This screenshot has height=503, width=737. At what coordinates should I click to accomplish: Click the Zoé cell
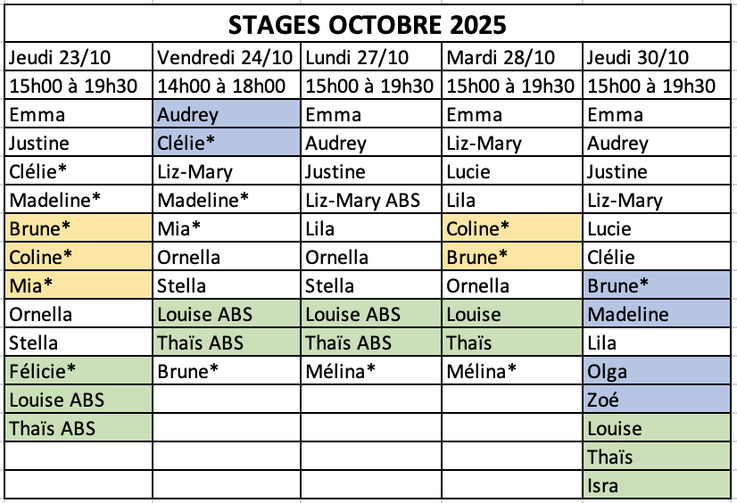click(x=657, y=401)
